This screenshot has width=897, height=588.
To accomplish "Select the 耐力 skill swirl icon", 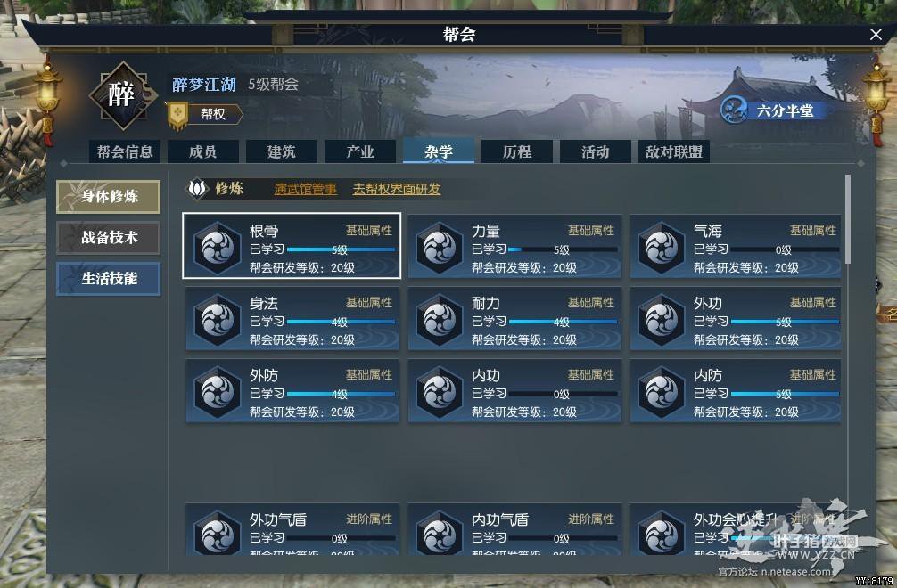I will pos(440,320).
